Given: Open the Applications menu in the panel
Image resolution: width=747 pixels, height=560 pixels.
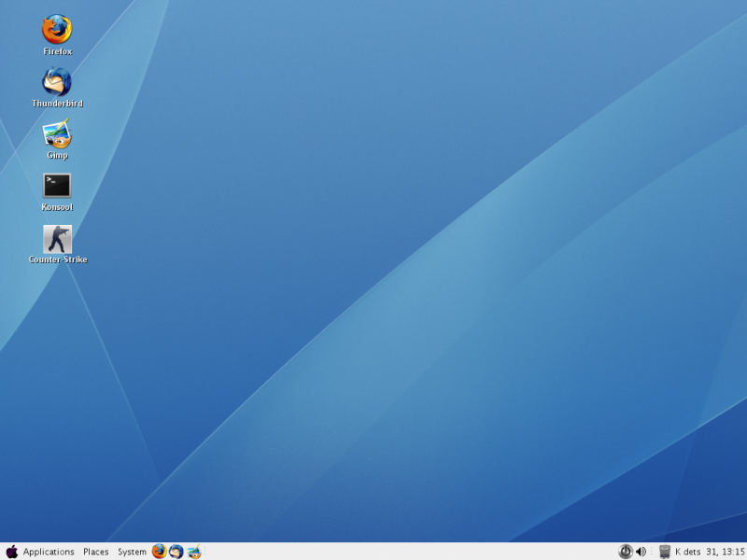Looking at the screenshot, I should [49, 552].
